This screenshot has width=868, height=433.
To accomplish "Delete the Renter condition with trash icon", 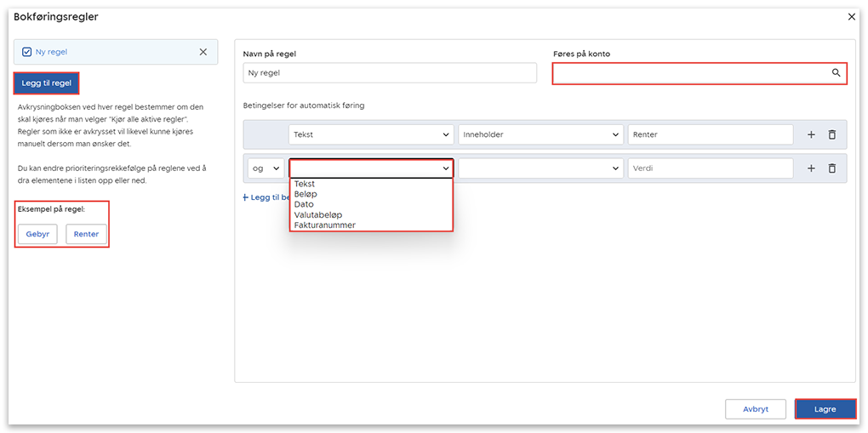I will click(x=832, y=134).
